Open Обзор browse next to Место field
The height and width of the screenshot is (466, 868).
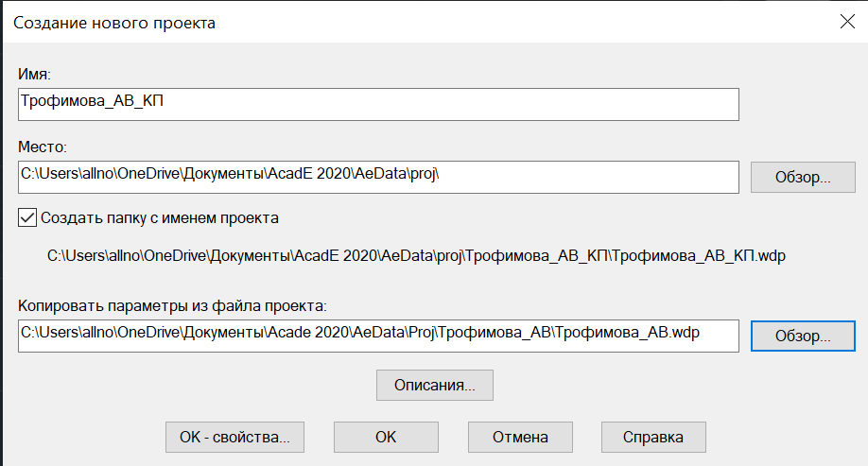[x=803, y=177]
